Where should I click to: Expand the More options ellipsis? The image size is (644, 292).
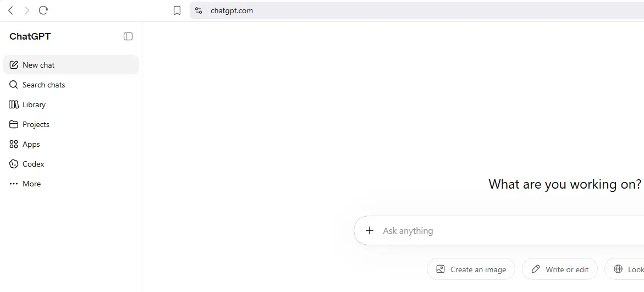click(x=14, y=184)
